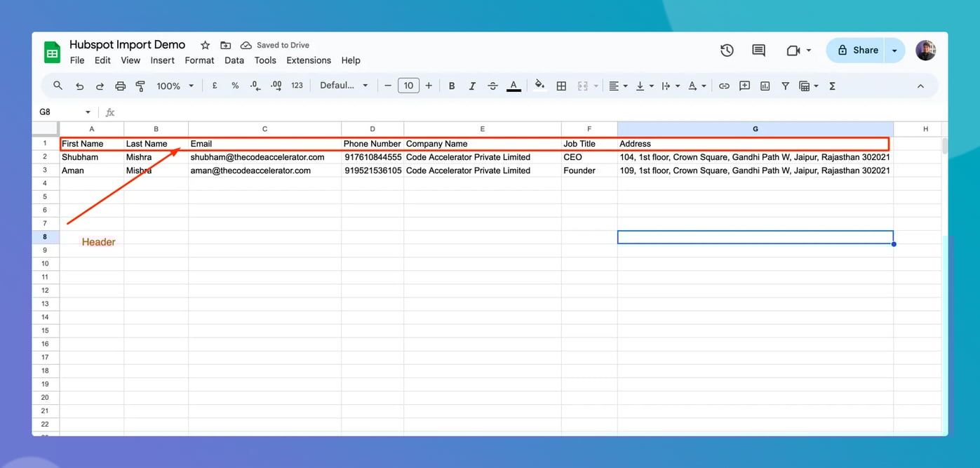Viewport: 980px width, 468px height.
Task: Format value as percent
Action: point(235,85)
